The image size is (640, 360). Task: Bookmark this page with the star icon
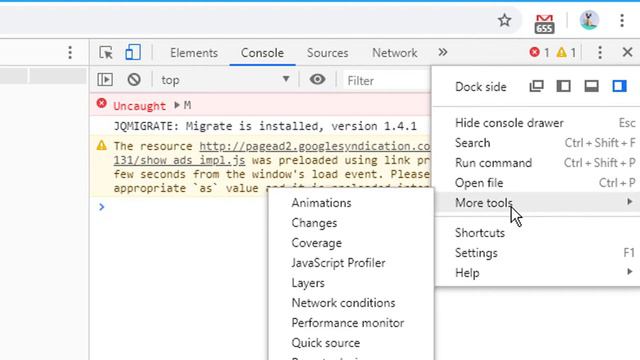505,20
